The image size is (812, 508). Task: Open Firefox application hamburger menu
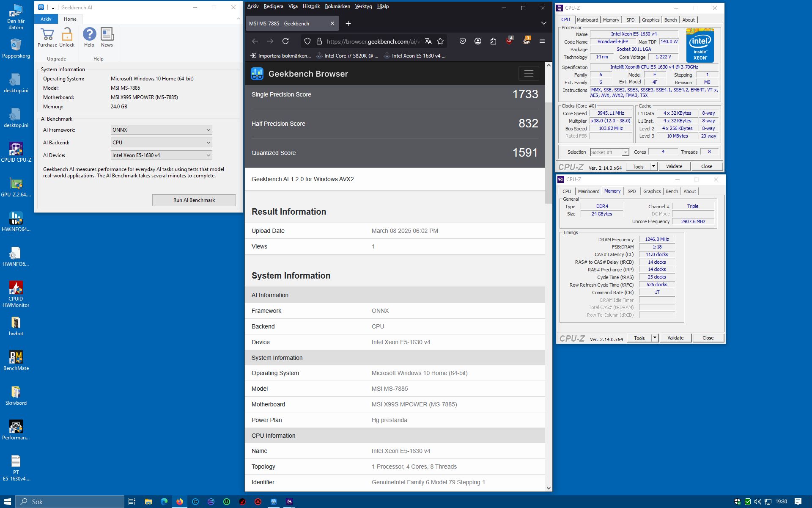coord(542,41)
